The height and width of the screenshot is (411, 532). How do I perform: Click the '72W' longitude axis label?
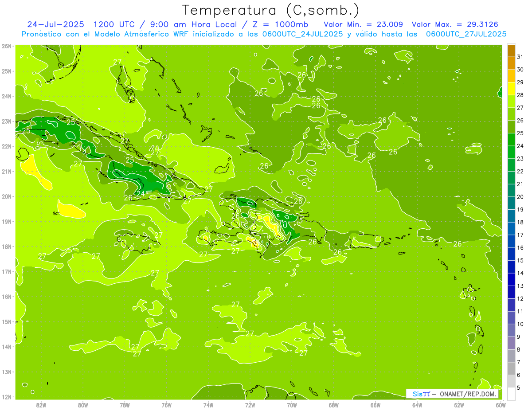point(250,405)
